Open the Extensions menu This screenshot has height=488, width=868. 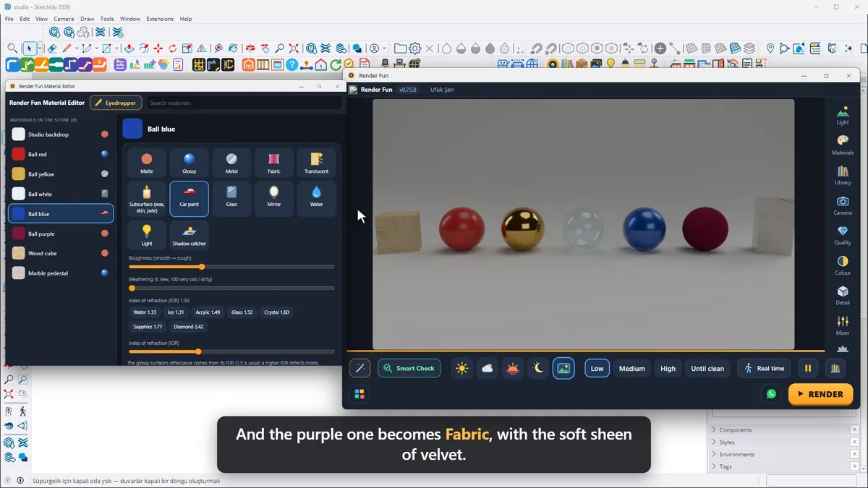pos(160,19)
